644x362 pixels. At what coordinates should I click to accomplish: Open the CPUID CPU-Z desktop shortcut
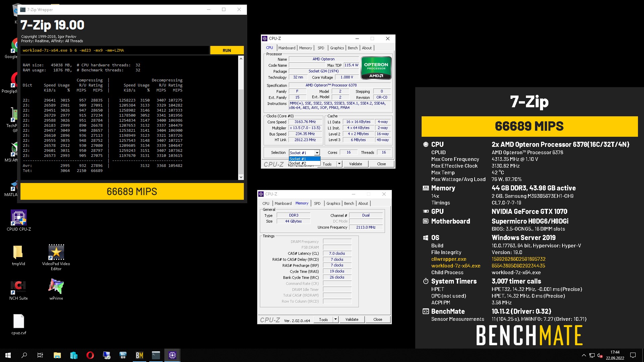pyautogui.click(x=19, y=220)
